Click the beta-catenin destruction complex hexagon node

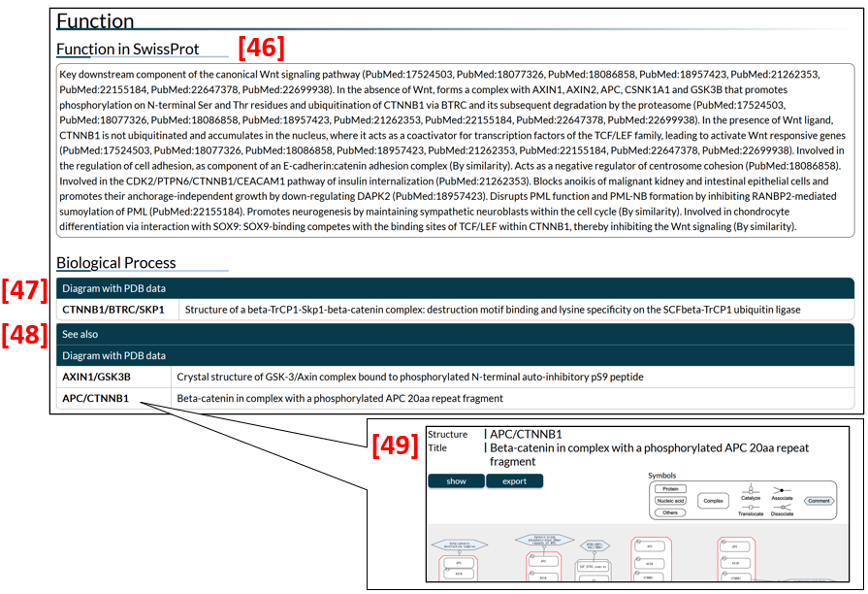coord(458,545)
